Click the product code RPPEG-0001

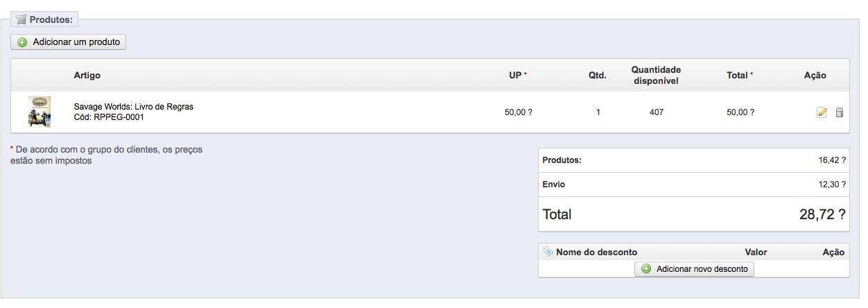click(119, 117)
